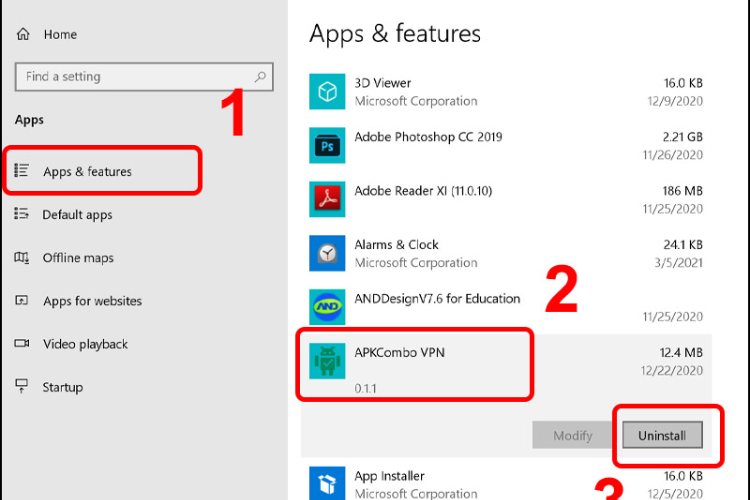Click the Adobe Reader XI icon
The width and height of the screenshot is (750, 500).
pyautogui.click(x=327, y=200)
